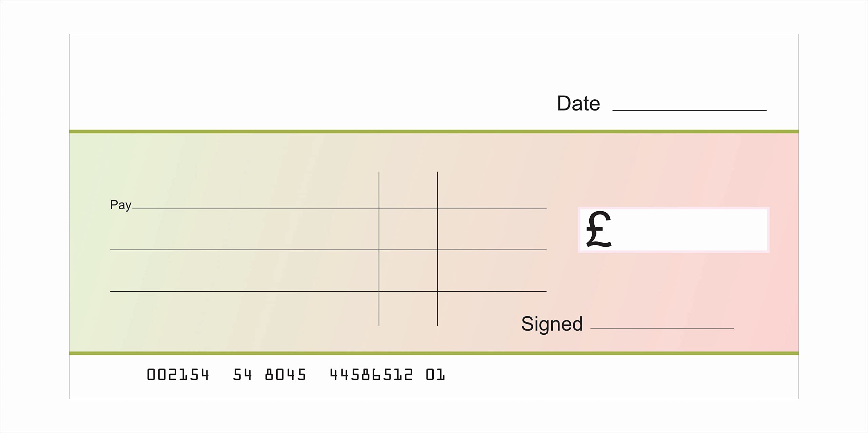Click the right vertical crossing line
The image size is (868, 433).
click(x=437, y=271)
